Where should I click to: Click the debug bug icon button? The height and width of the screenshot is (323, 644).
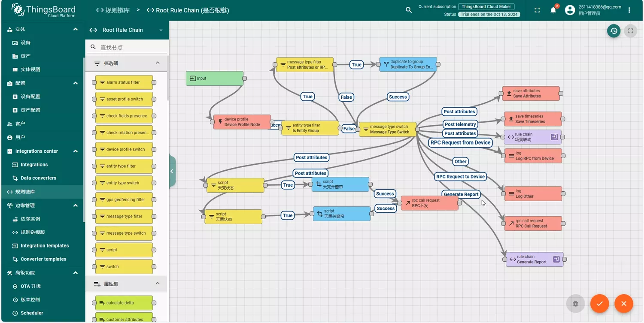(575, 304)
